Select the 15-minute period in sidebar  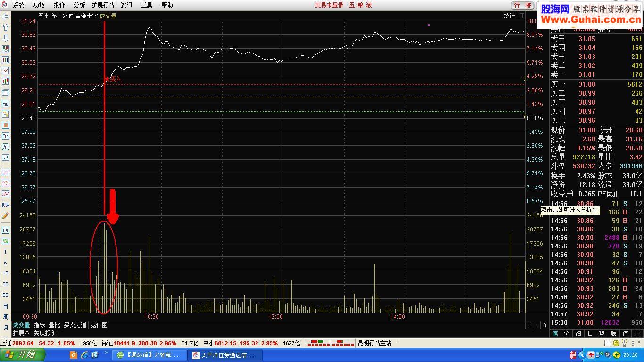[x=6, y=273]
